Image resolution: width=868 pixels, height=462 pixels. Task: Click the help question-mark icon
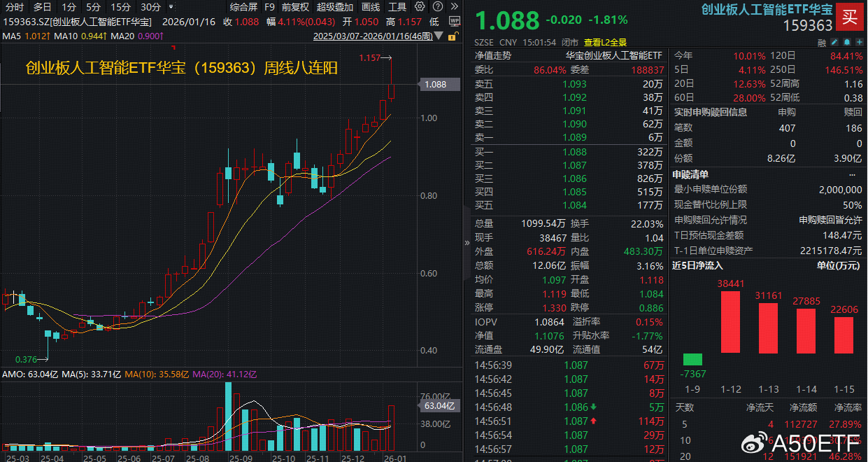(x=438, y=6)
